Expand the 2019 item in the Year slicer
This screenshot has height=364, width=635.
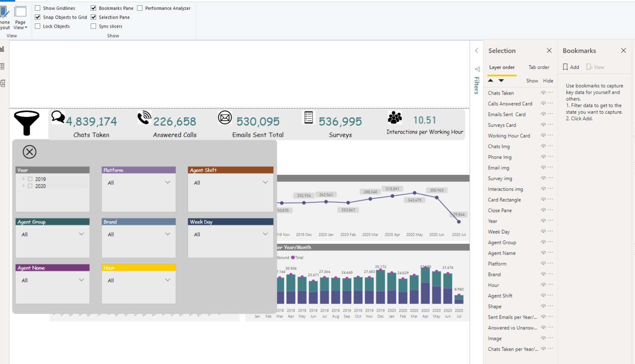[x=24, y=179]
